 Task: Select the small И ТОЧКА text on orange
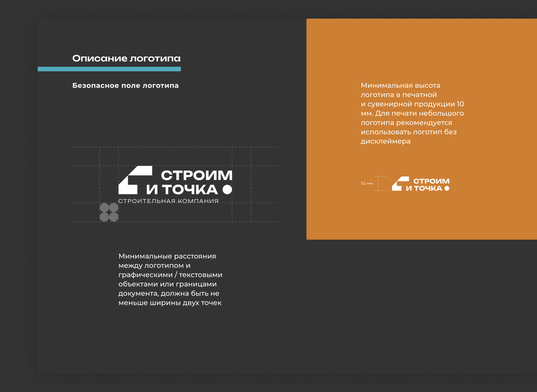coord(424,188)
